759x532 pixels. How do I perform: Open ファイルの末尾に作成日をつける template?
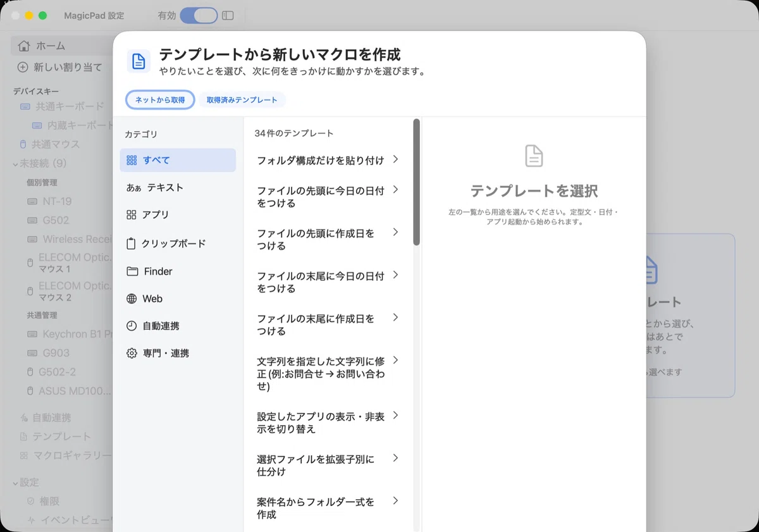coord(328,325)
